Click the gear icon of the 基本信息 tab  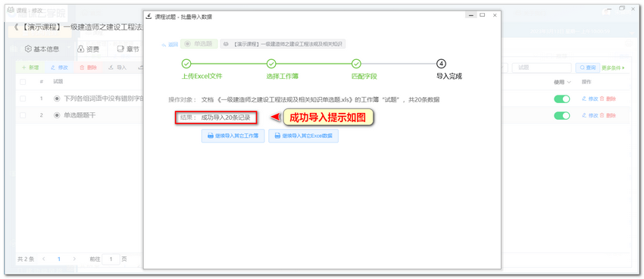click(28, 49)
